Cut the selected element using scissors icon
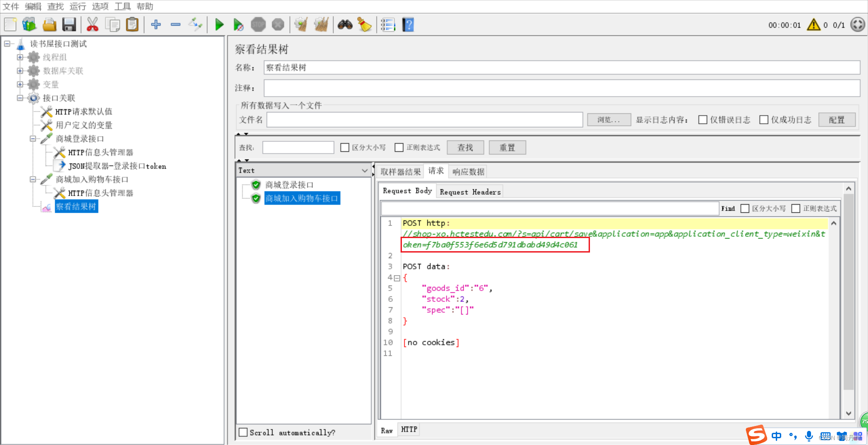This screenshot has width=868, height=445. coord(92,24)
